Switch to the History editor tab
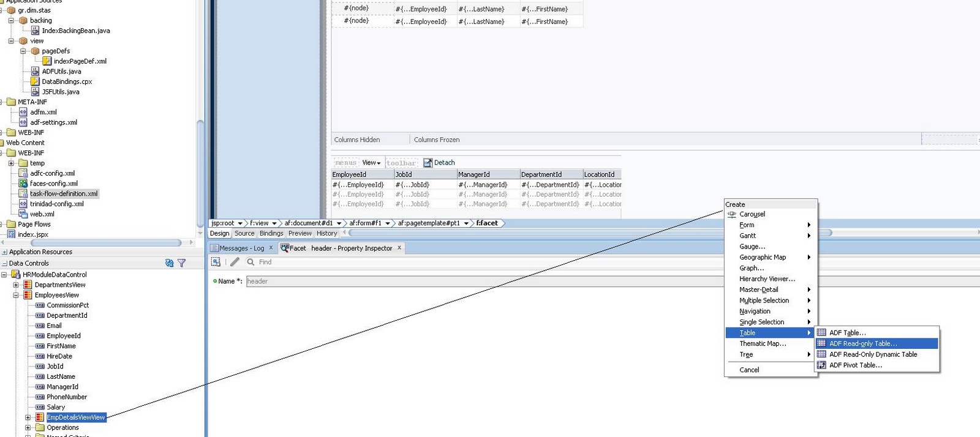This screenshot has width=980, height=437. coord(327,233)
